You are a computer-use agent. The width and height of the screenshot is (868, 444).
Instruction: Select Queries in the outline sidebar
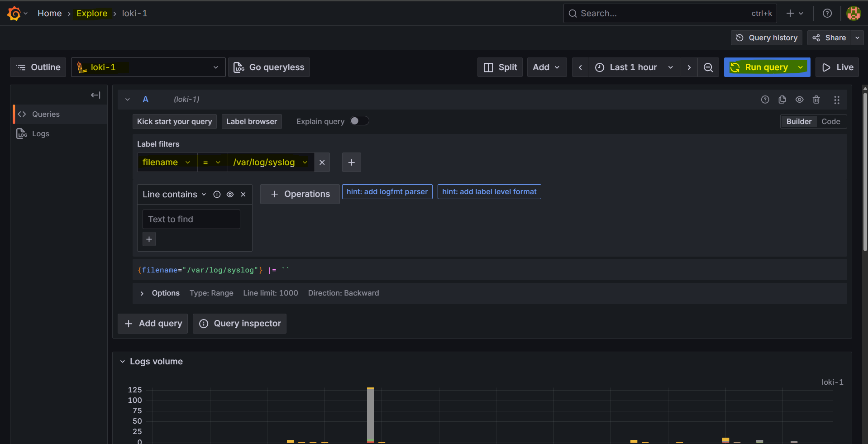60,115
